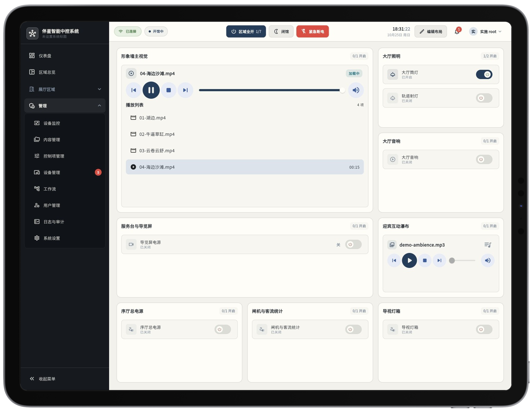This screenshot has width=532, height=412.
Task: Turn on the 轨道射灯 switch
Action: 484,98
